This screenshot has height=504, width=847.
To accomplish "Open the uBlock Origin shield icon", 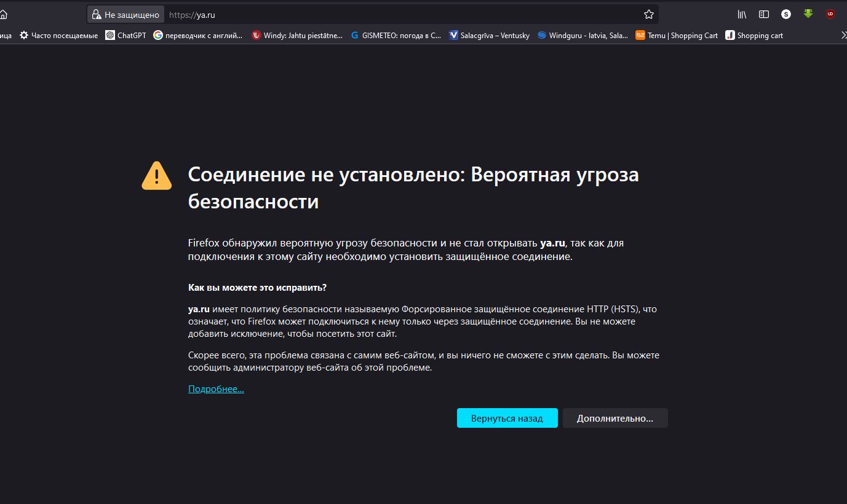I will pos(830,14).
